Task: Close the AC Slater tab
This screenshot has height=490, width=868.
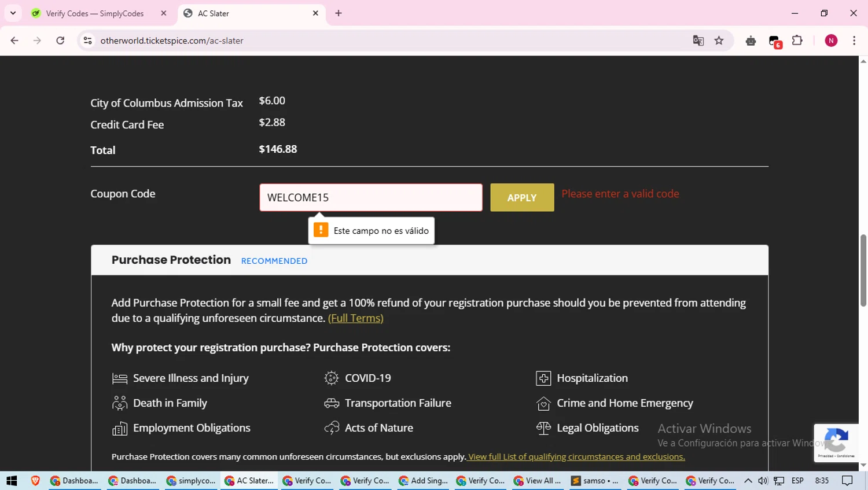Action: 315,13
